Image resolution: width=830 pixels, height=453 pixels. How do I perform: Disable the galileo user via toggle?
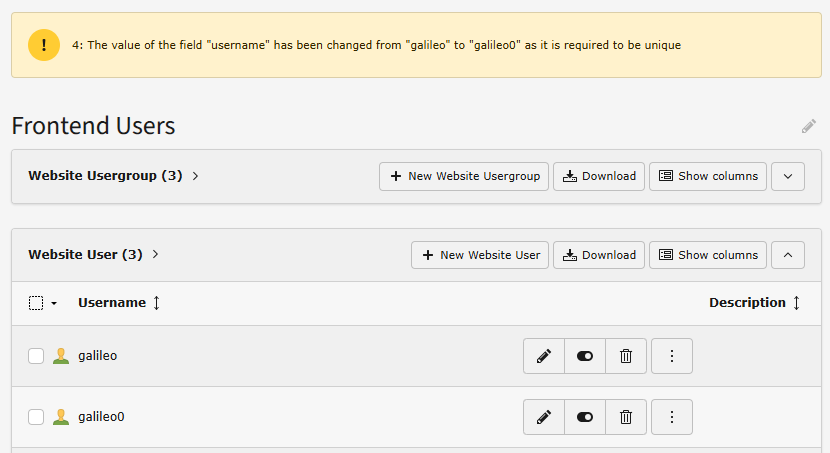585,356
